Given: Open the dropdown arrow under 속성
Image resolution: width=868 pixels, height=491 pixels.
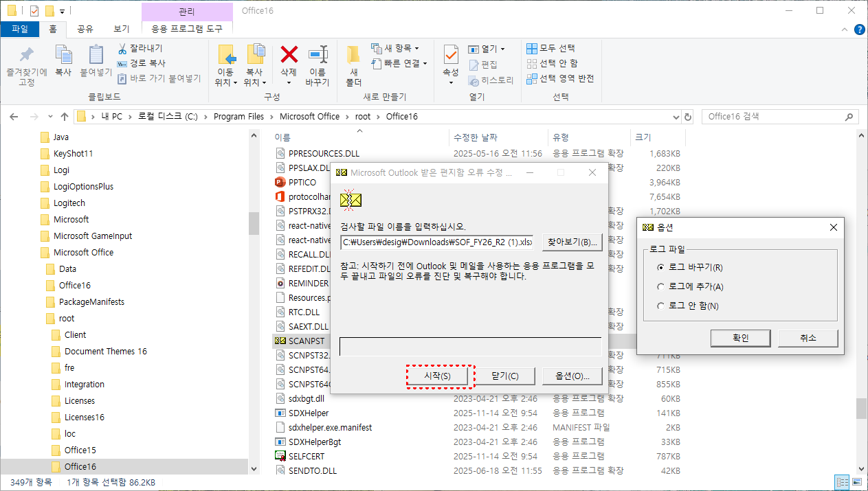Looking at the screenshot, I should (451, 83).
